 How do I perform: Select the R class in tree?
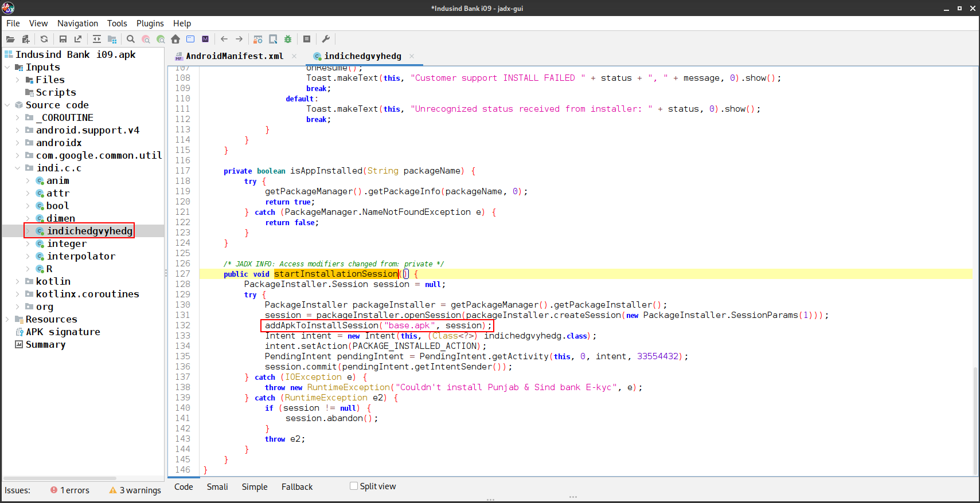pos(49,269)
